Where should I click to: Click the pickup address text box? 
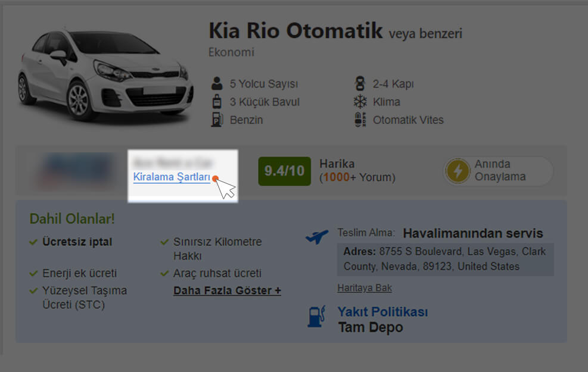[x=446, y=260]
